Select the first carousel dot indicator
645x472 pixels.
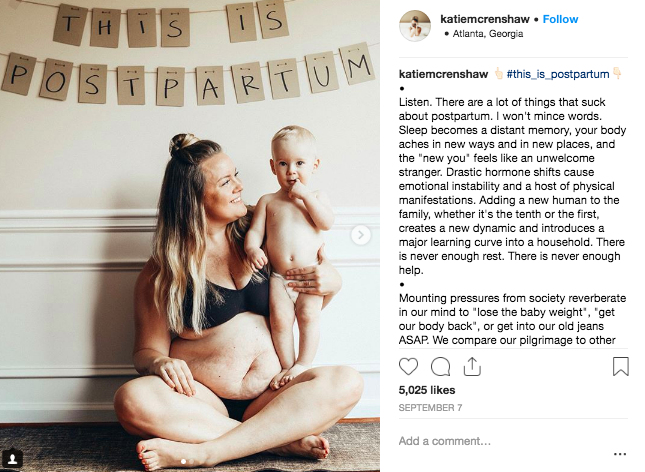tap(183, 461)
